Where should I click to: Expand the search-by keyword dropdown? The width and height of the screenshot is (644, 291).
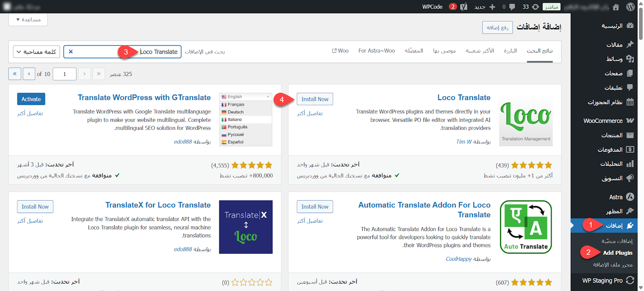tap(37, 52)
